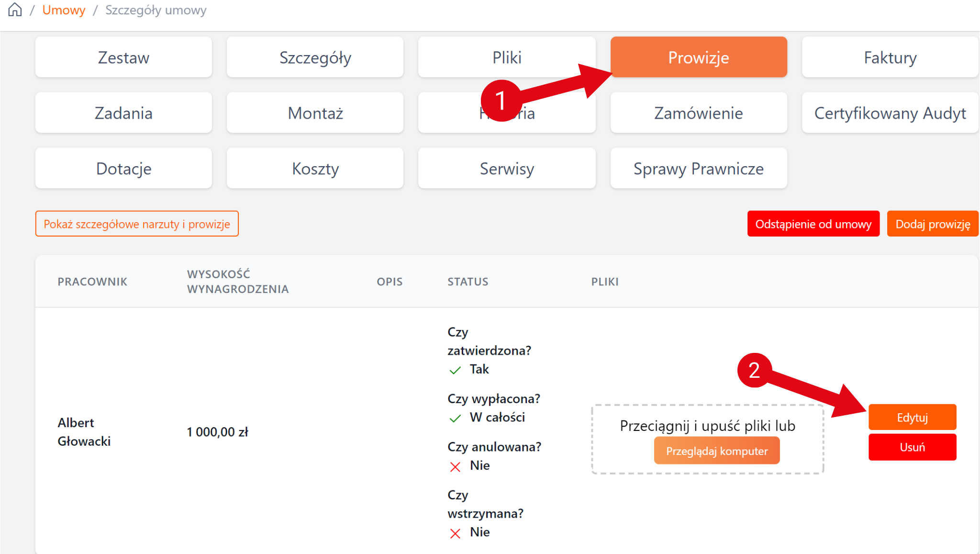
Task: Go to Sprawy Prawnicze tab
Action: point(698,169)
